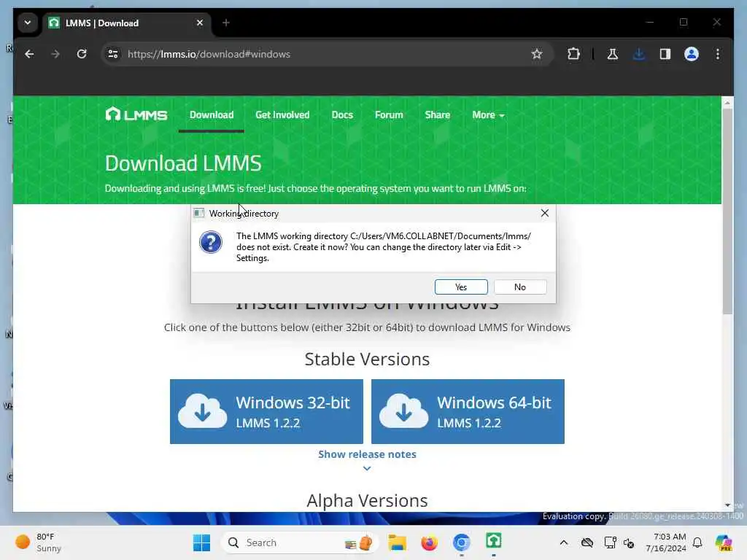Image resolution: width=747 pixels, height=560 pixels.
Task: View site information icon in address bar
Action: coord(113,54)
